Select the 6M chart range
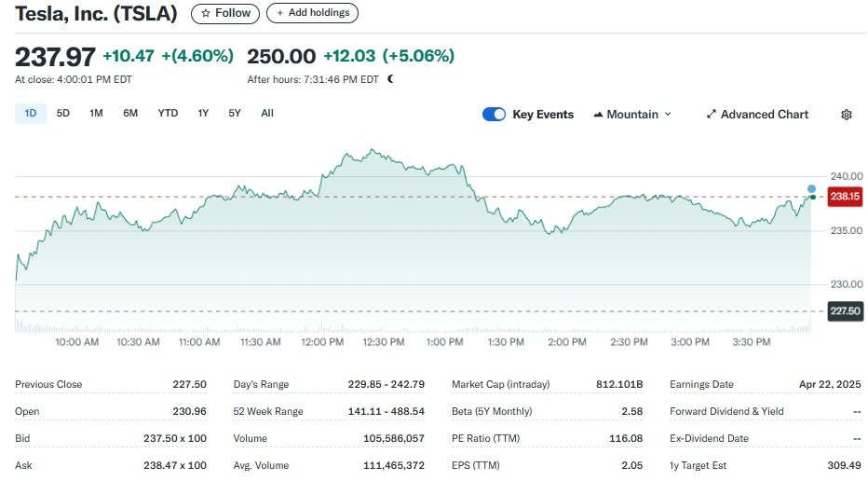868x481 pixels. [x=130, y=114]
